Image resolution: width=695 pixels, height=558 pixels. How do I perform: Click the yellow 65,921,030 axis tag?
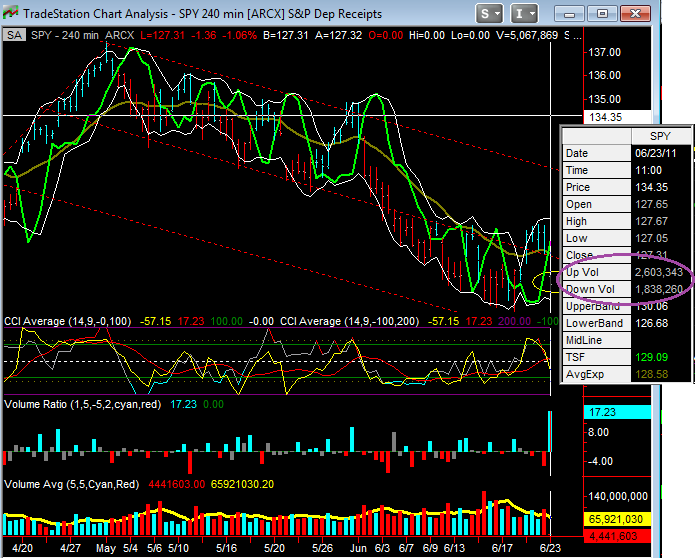pos(617,519)
